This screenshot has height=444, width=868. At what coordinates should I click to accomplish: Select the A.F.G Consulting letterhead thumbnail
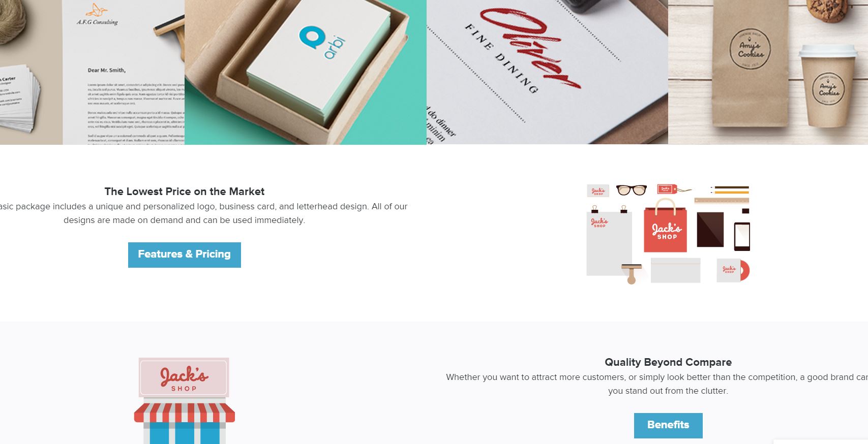pyautogui.click(x=92, y=72)
